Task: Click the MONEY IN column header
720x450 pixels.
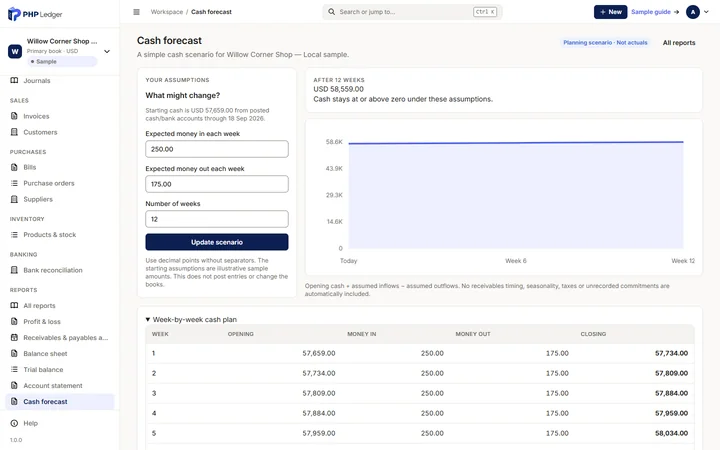Action: tap(361, 334)
